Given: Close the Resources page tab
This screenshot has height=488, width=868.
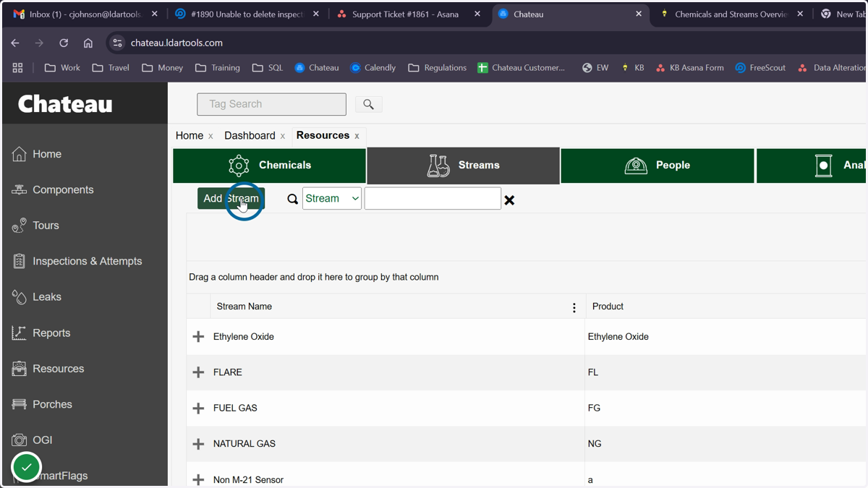Looking at the screenshot, I should click(357, 136).
